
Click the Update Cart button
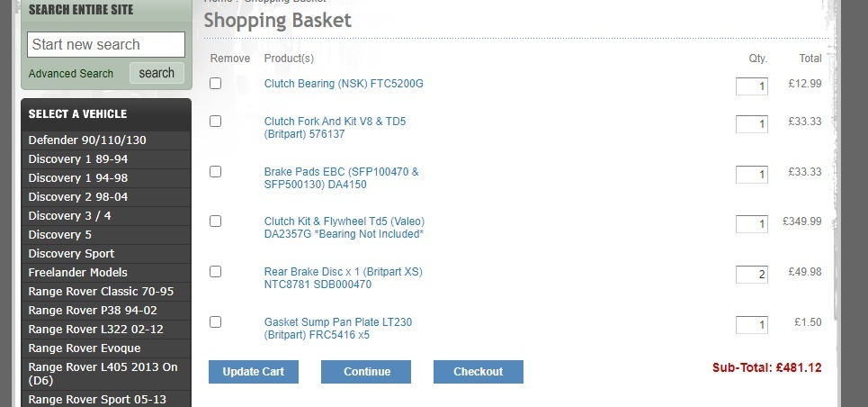(253, 372)
